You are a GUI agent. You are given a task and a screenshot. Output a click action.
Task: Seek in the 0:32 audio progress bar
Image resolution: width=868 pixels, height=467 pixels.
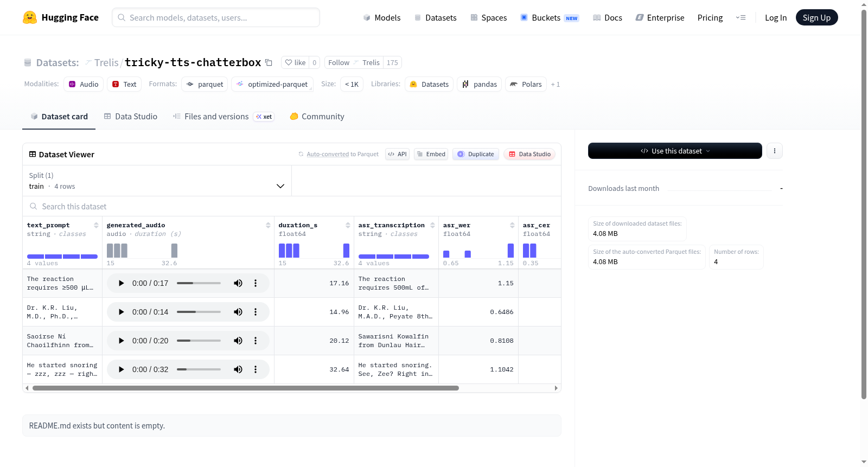coord(199,369)
